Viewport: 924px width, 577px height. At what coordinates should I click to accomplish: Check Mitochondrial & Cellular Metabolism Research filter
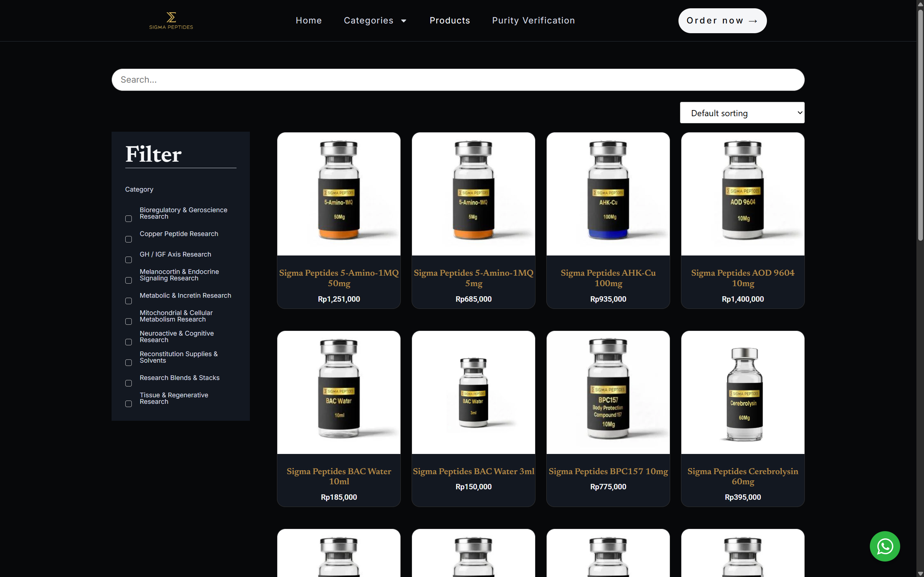(129, 322)
